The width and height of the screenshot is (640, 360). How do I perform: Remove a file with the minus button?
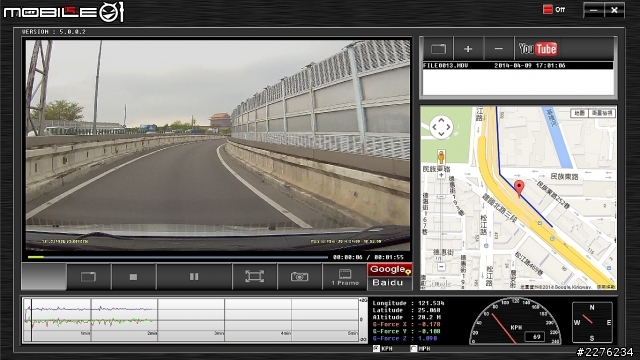(498, 49)
